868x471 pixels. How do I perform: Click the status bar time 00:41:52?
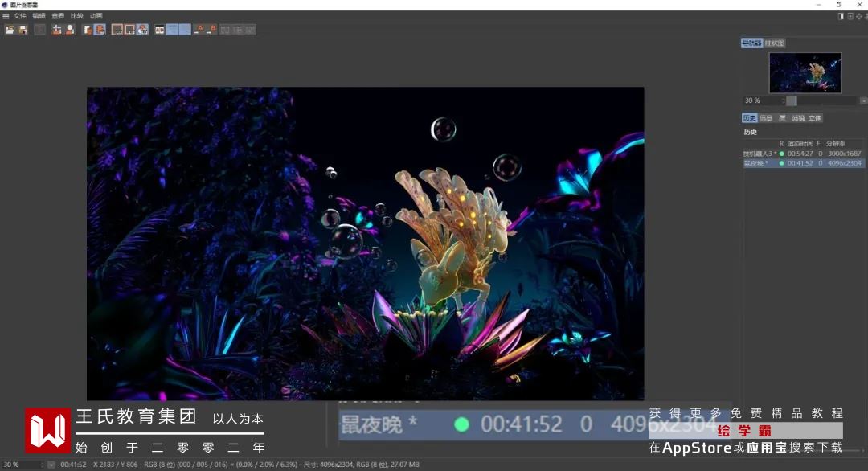tap(73, 465)
